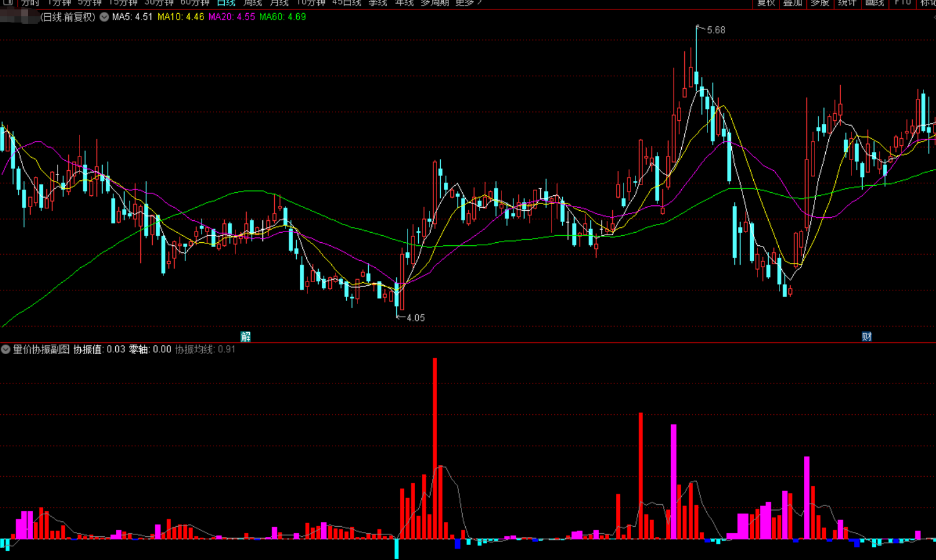Click the 统计 statistics button
The image size is (936, 560).
pyautogui.click(x=847, y=3)
